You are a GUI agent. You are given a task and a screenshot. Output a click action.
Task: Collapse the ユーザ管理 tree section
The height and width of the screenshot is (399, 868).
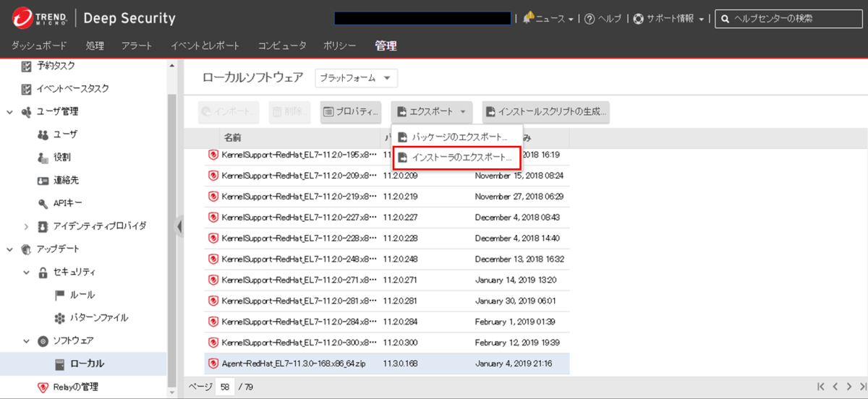pos(9,112)
